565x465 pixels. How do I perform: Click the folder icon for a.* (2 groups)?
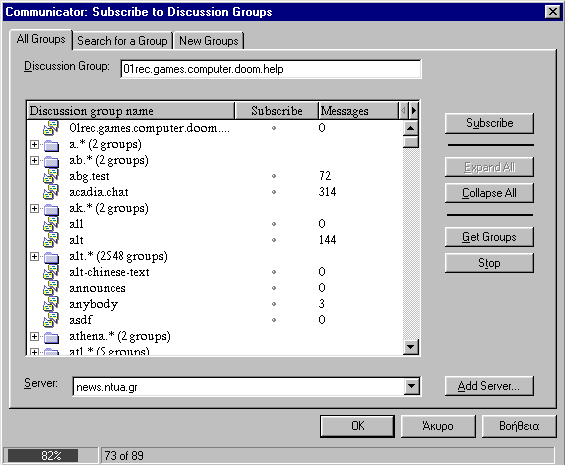[52, 145]
